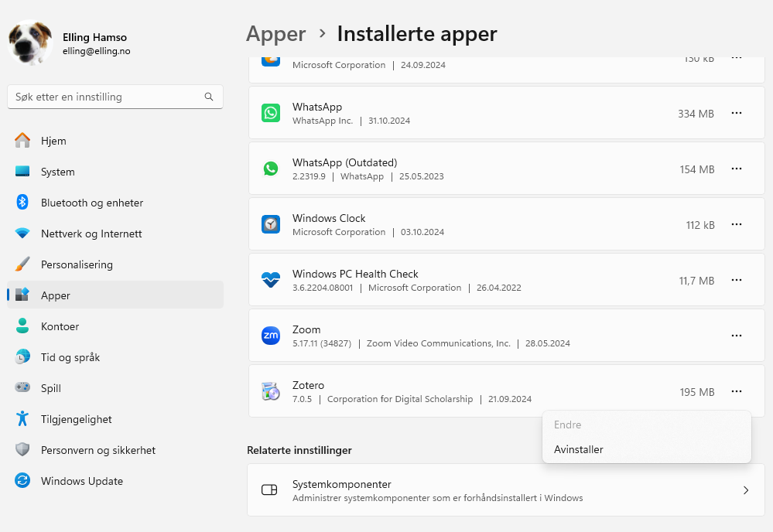The width and height of the screenshot is (773, 532).
Task: Click the elling@elling.no account email
Action: (x=97, y=51)
